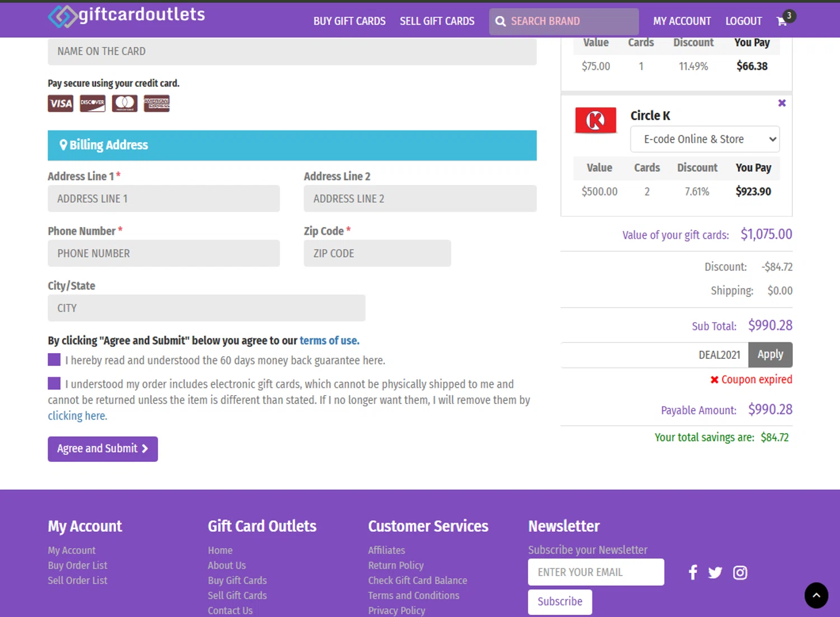840x617 pixels.
Task: Click the $1,075.00 gift cards value
Action: click(766, 234)
